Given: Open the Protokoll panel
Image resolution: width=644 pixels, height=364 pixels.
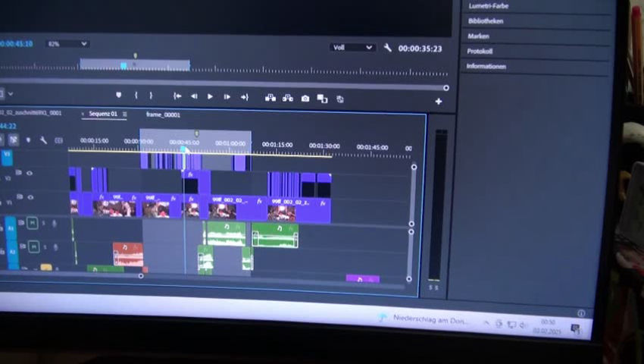Looking at the screenshot, I should click(480, 52).
